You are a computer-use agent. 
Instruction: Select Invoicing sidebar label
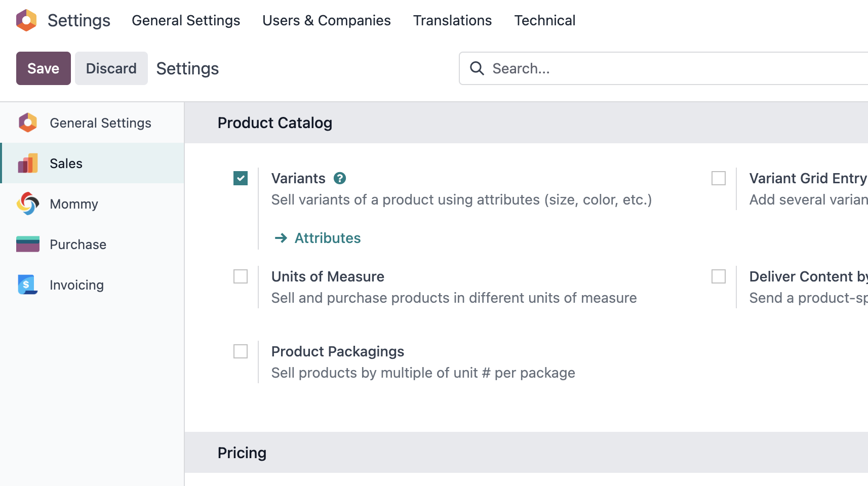pos(76,285)
